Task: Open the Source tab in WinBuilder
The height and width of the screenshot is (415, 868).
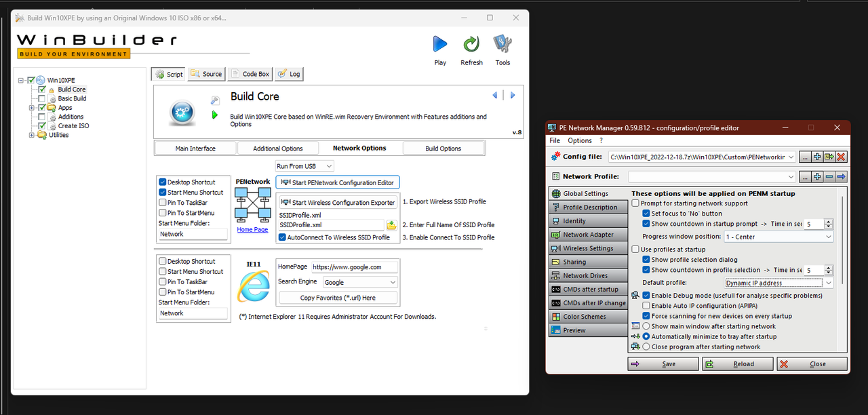Action: pyautogui.click(x=206, y=74)
